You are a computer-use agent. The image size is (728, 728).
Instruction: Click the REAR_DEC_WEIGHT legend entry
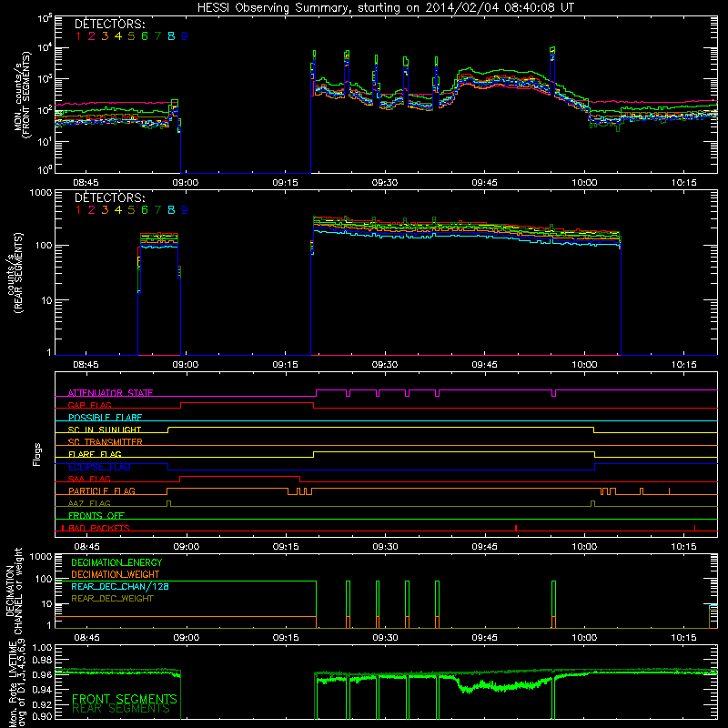point(112,599)
